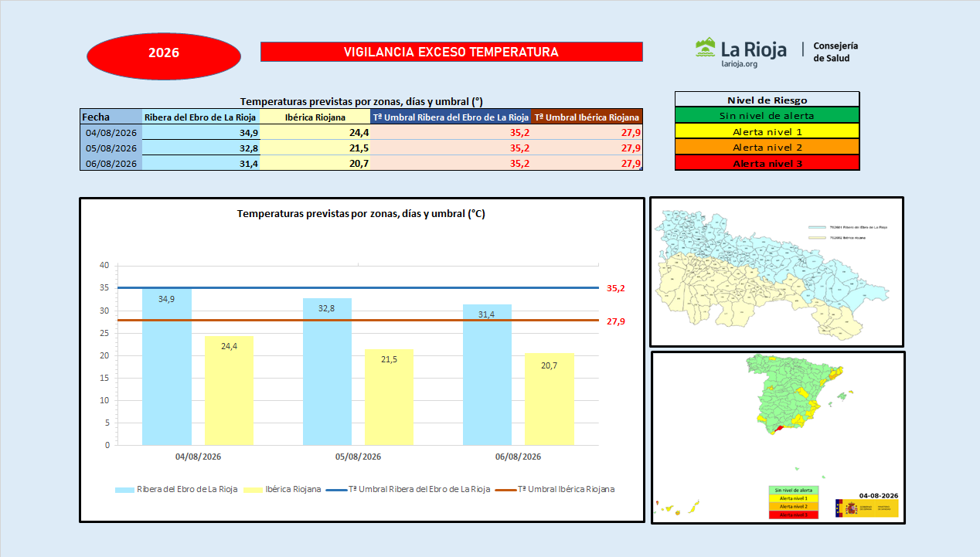Click the chart title text
The image size is (980, 557).
(x=361, y=214)
